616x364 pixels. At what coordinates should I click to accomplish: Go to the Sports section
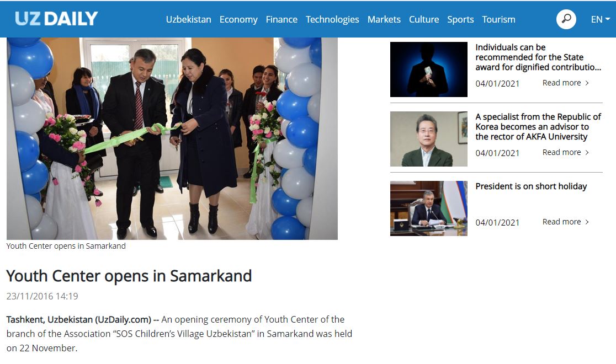click(460, 19)
